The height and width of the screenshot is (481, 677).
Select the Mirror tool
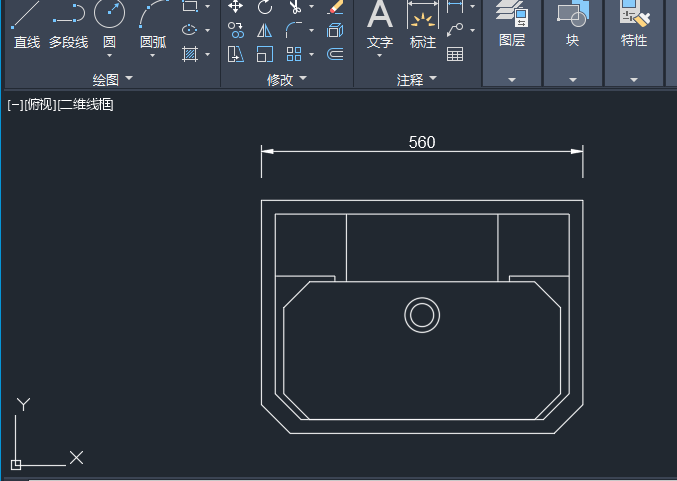pyautogui.click(x=265, y=31)
